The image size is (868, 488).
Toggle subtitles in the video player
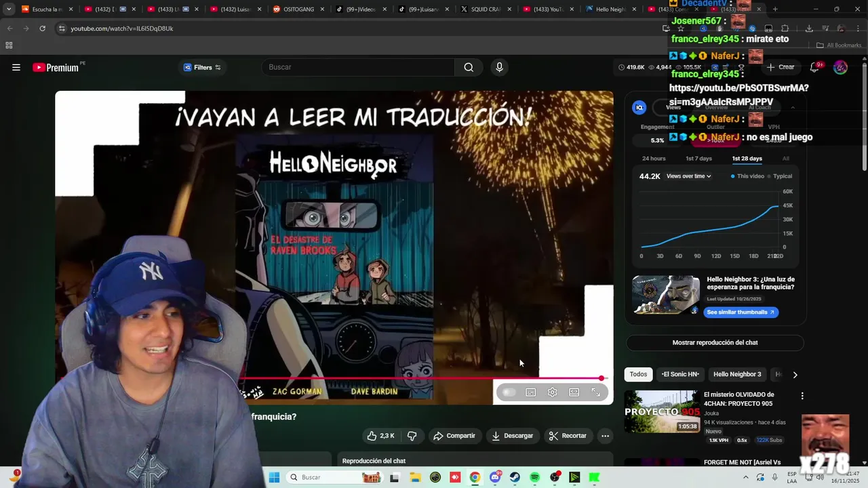click(531, 392)
